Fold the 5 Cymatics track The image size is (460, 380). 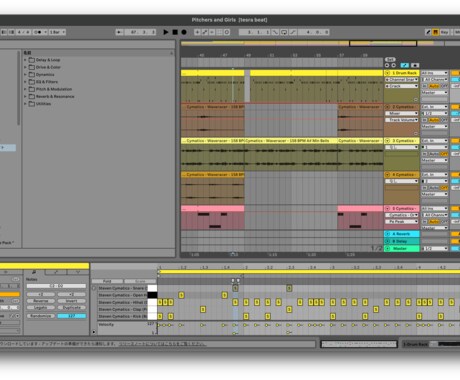[388, 209]
